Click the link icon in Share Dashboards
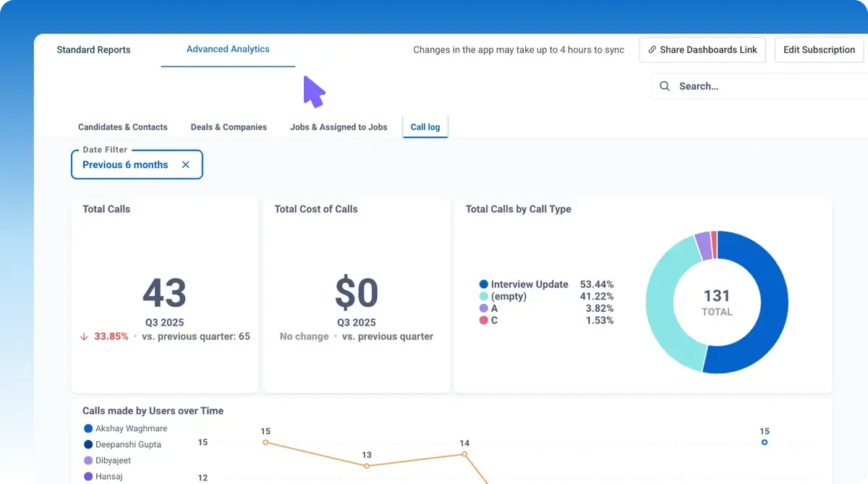868x484 pixels. [652, 50]
